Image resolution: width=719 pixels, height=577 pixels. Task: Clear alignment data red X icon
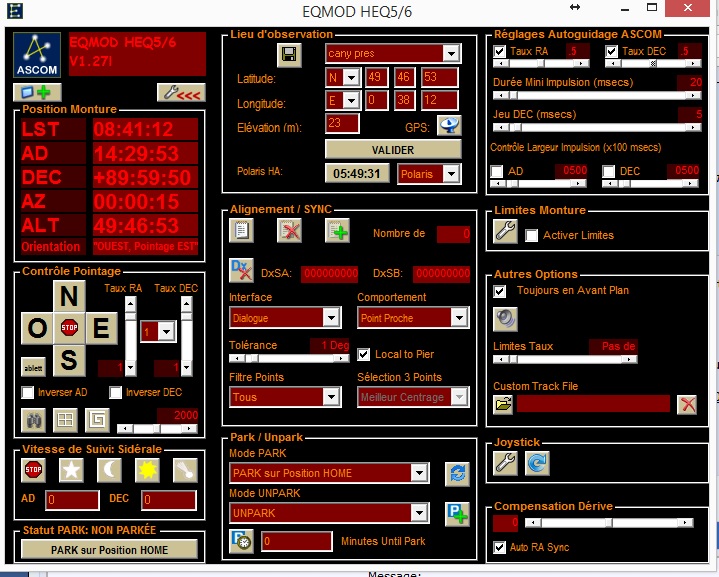(289, 230)
